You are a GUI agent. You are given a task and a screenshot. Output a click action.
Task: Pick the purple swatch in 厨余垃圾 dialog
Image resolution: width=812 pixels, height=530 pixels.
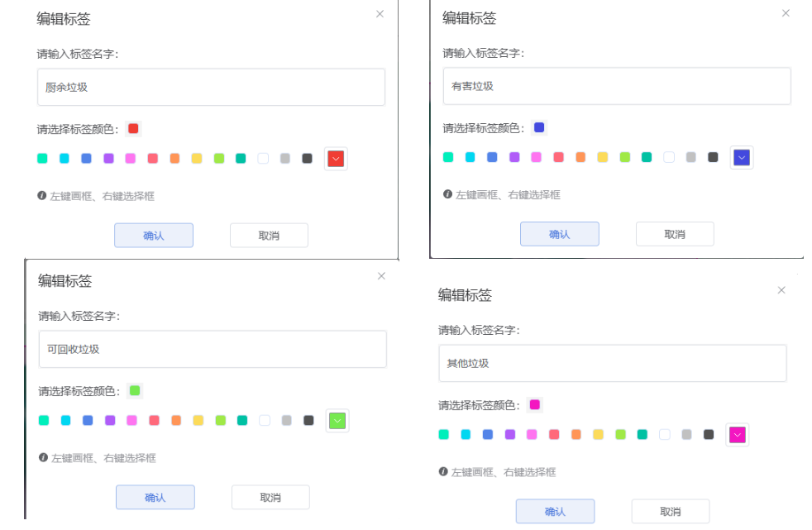click(x=108, y=158)
